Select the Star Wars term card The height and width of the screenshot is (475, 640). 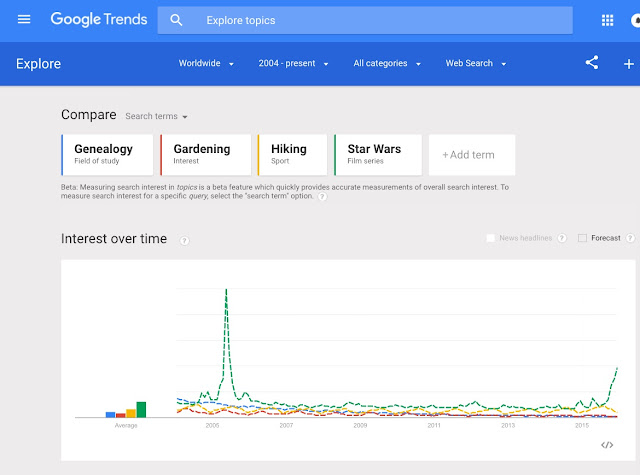click(378, 155)
